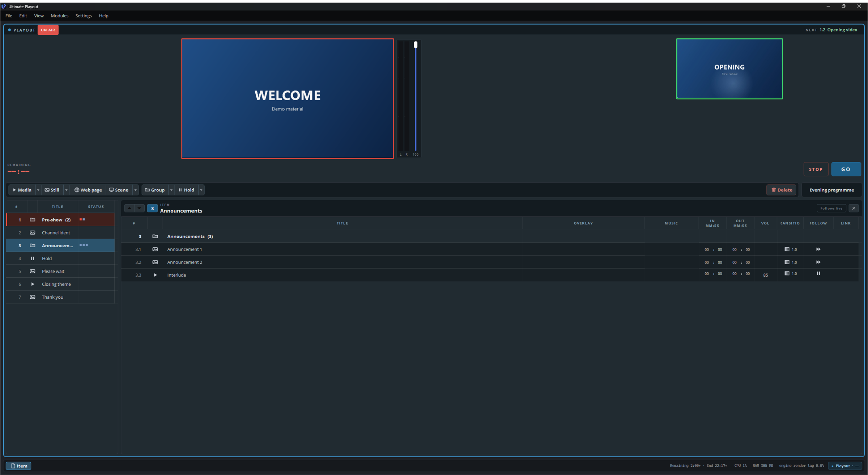
Task: Click the Item tab in status bar
Action: coord(19,466)
